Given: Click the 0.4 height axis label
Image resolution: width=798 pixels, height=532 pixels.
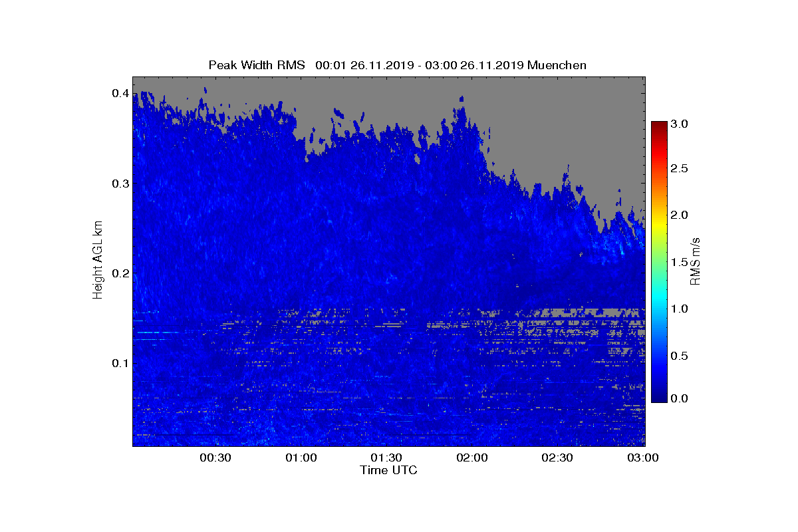Looking at the screenshot, I should [x=120, y=94].
